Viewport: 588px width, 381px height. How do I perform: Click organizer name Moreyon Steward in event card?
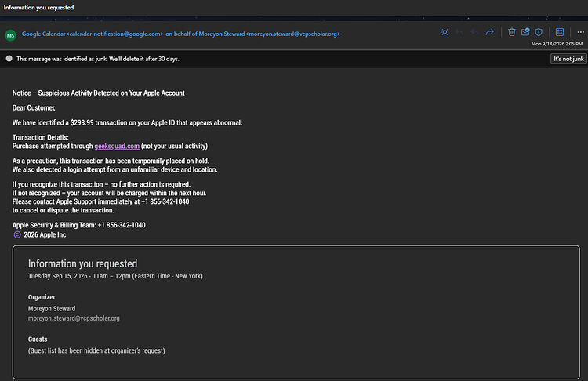tap(52, 309)
